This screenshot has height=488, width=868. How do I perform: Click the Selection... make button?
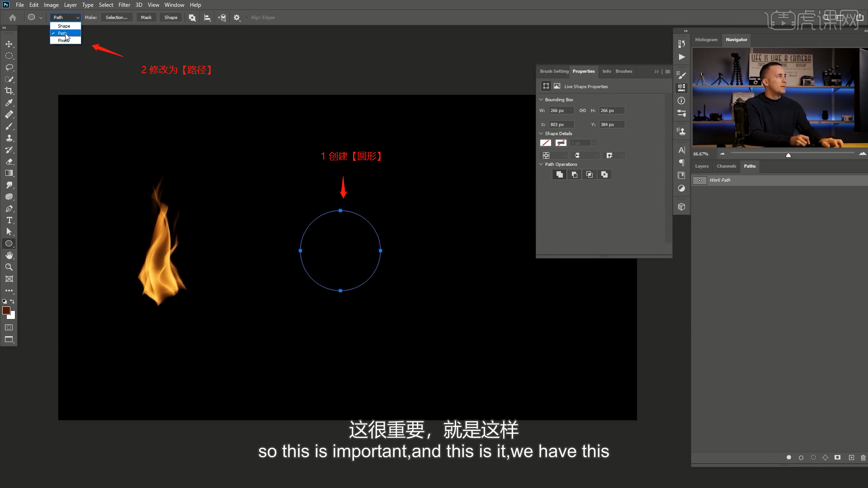pyautogui.click(x=116, y=18)
